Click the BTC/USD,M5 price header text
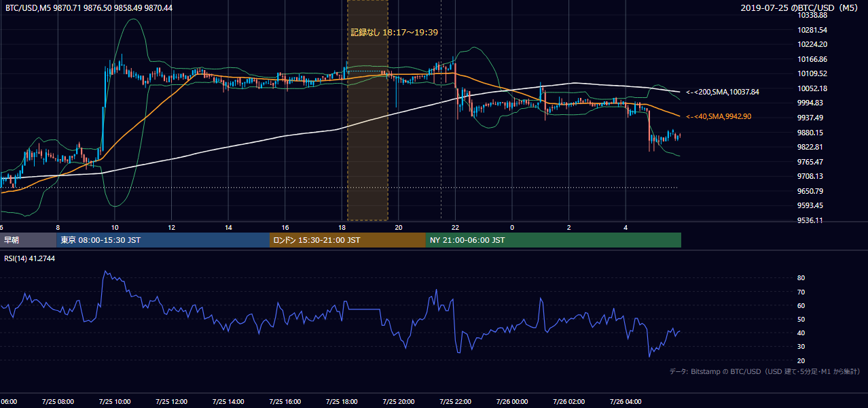This screenshot has width=868, height=408. 88,7
